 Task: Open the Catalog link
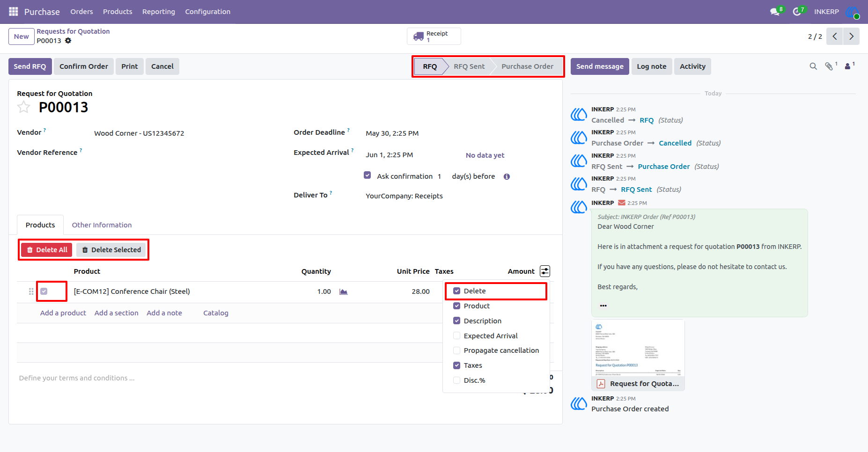pos(216,313)
